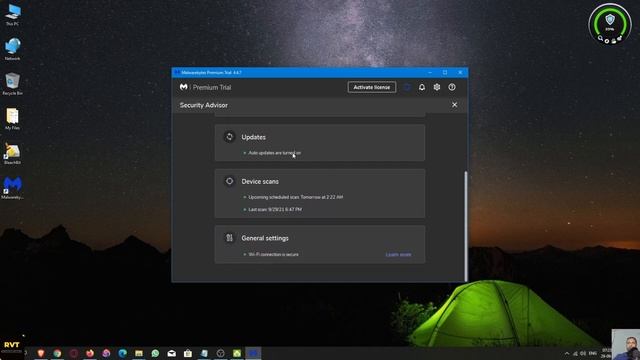The height and width of the screenshot is (360, 640).
Task: Open My Files desktop folder
Action: click(x=12, y=119)
